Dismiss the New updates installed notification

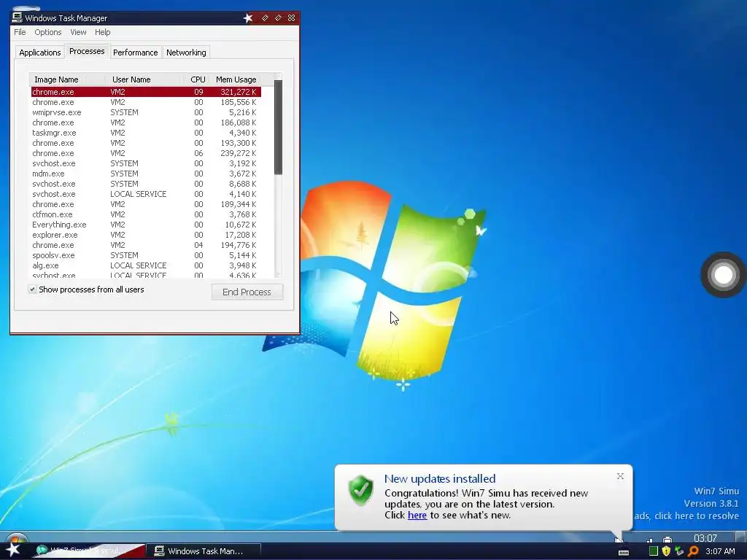coord(620,475)
